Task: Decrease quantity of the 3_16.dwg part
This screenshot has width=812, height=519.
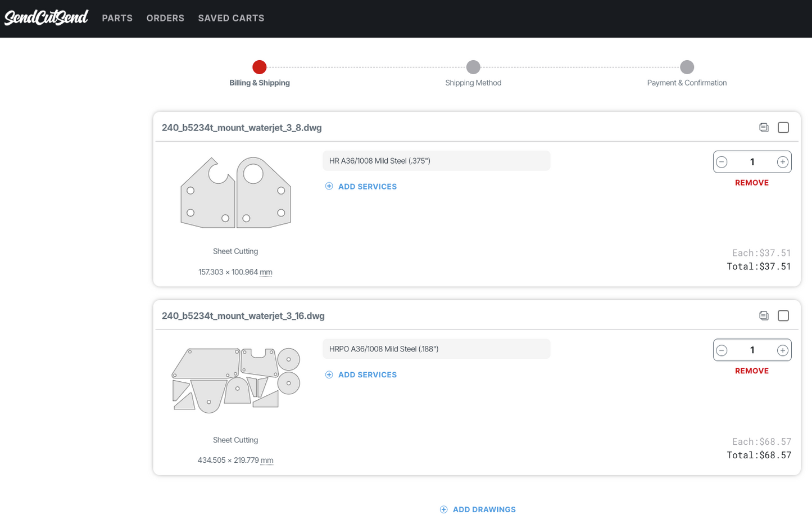Action: (722, 351)
